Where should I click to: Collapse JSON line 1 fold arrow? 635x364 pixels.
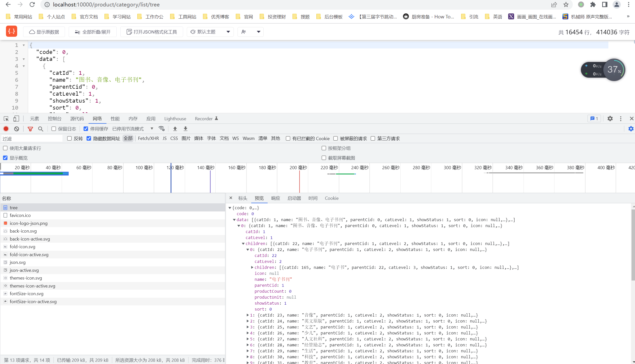click(x=24, y=45)
